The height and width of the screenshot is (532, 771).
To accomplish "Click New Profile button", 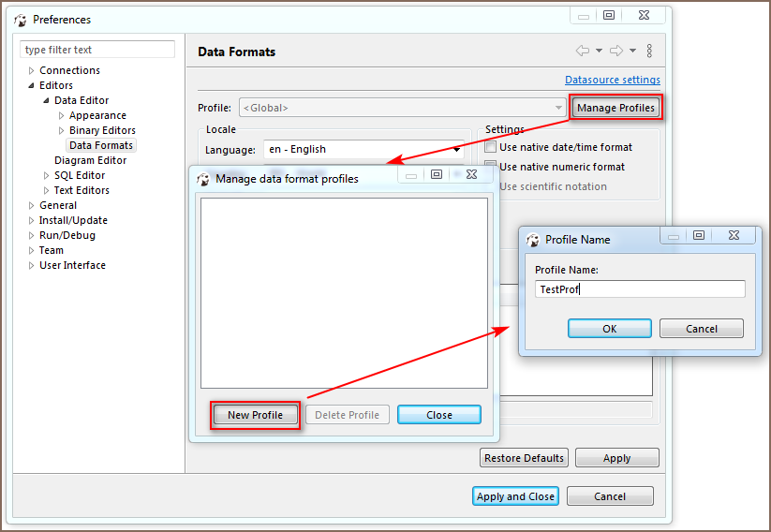I will (255, 415).
